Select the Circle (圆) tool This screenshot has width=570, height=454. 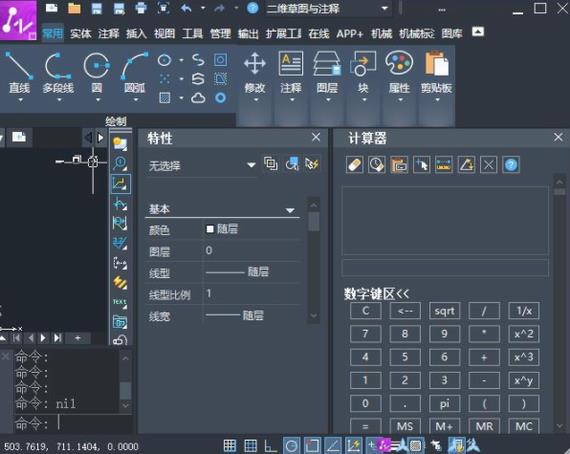pyautogui.click(x=97, y=72)
